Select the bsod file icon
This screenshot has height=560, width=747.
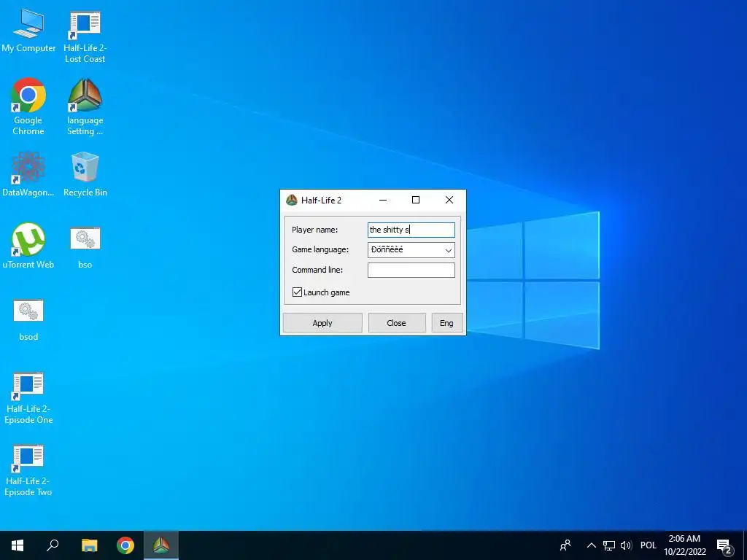tap(28, 319)
